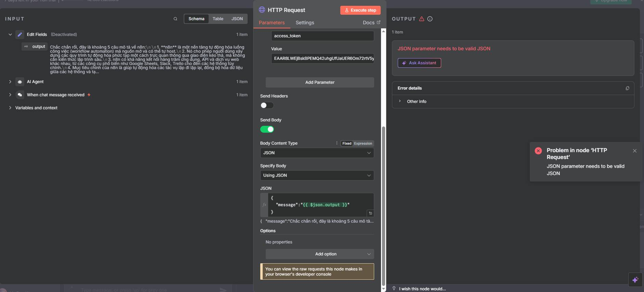Click the Edit Fields pencil icon
The height and width of the screenshot is (292, 644).
click(20, 35)
